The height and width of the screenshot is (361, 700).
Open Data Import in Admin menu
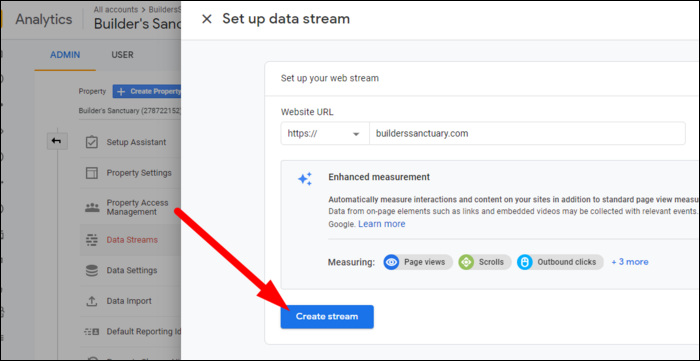pyautogui.click(x=130, y=301)
